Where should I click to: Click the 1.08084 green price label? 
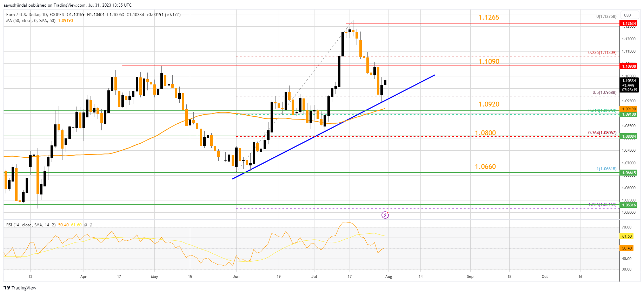629,136
